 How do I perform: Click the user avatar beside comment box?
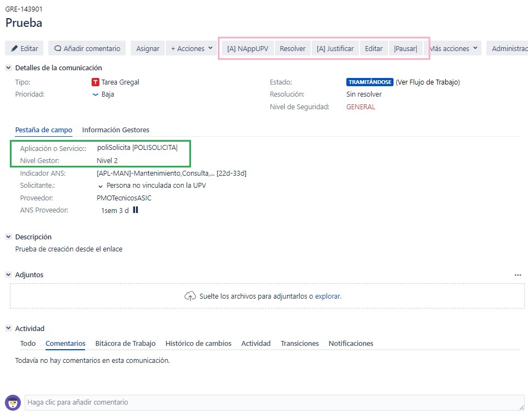point(13,402)
